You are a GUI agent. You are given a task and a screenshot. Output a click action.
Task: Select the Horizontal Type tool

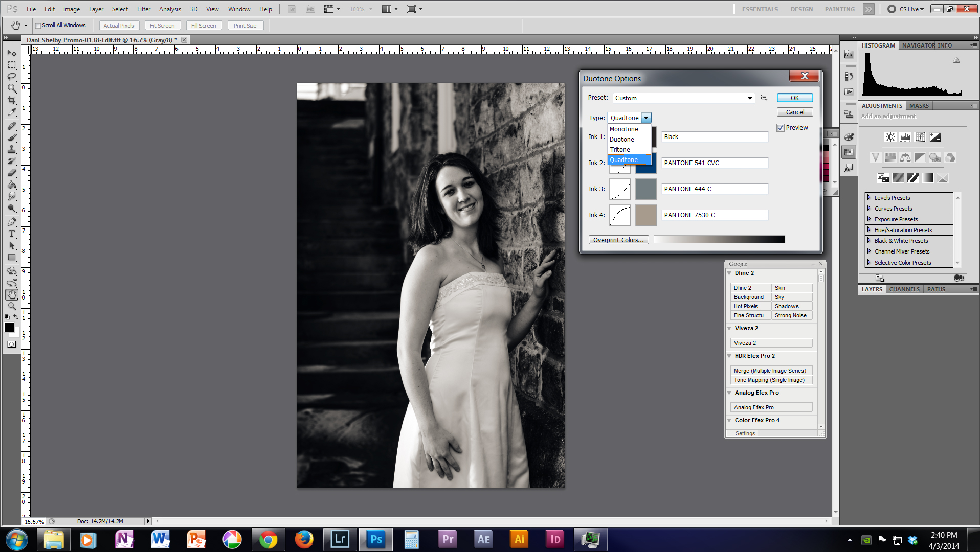pos(12,234)
